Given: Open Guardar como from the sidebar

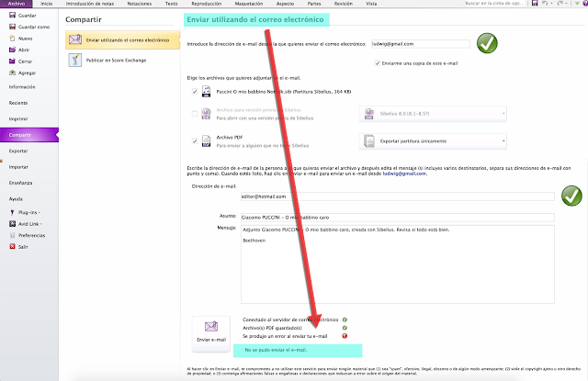Looking at the screenshot, I should point(29,27).
